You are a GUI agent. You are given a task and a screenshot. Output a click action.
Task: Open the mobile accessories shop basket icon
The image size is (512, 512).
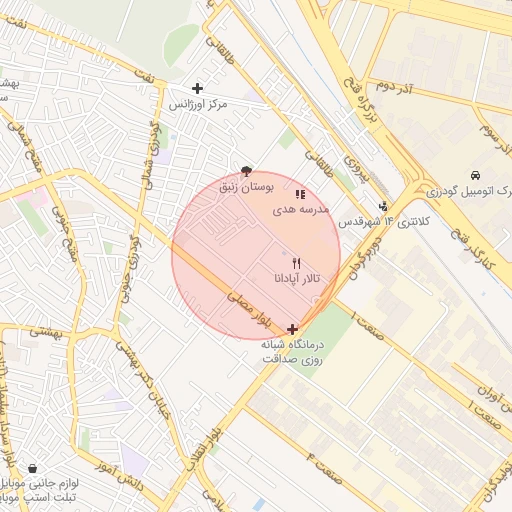(32, 468)
